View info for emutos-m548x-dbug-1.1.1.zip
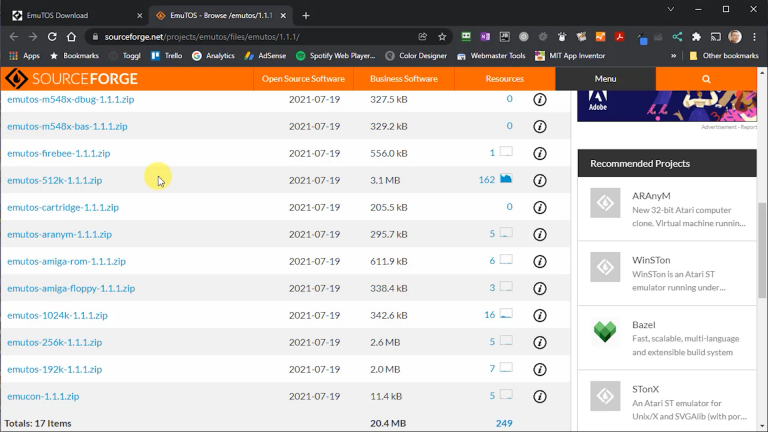The height and width of the screenshot is (432, 768). click(x=540, y=99)
